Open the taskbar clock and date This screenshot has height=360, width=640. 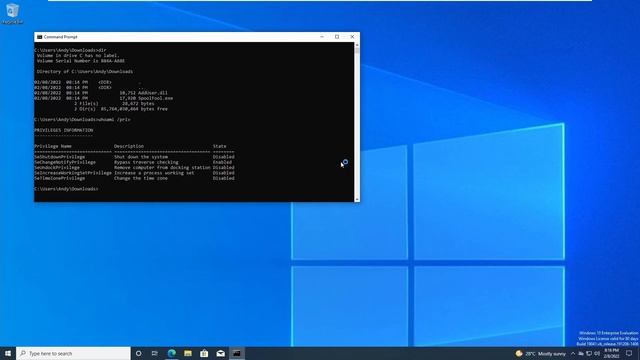(611, 353)
